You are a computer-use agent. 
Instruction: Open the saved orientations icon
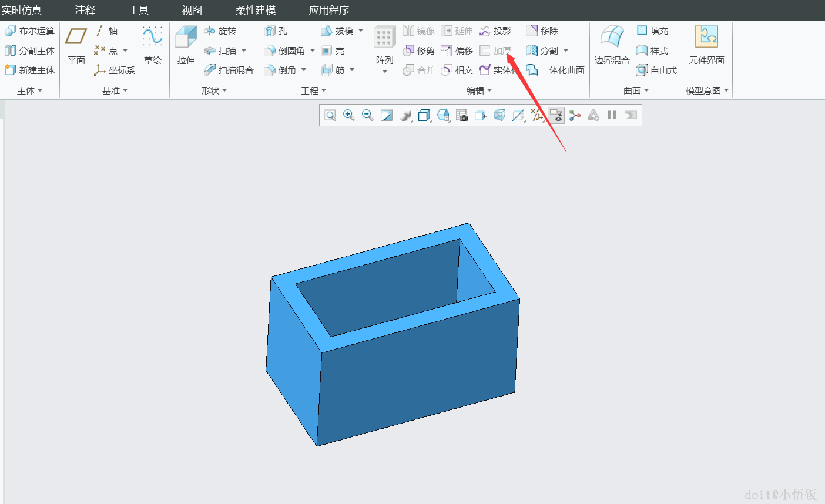pyautogui.click(x=443, y=115)
